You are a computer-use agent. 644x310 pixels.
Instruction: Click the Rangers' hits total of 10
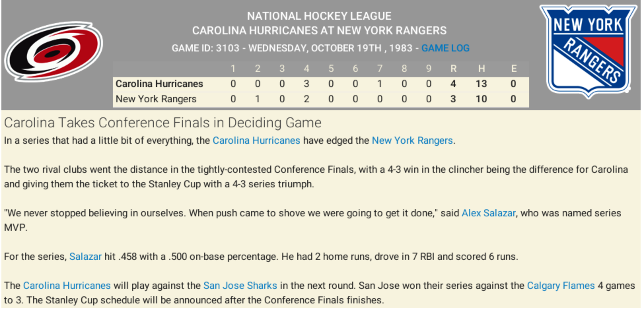pos(481,99)
